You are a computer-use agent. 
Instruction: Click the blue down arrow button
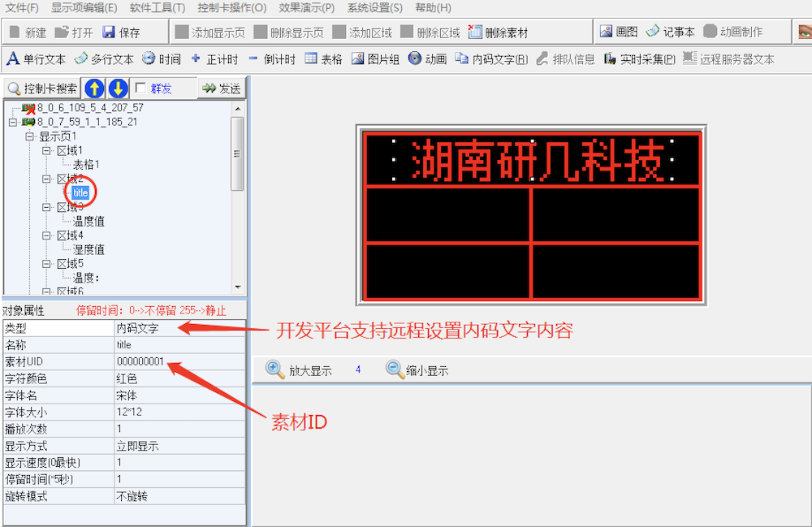click(x=118, y=89)
